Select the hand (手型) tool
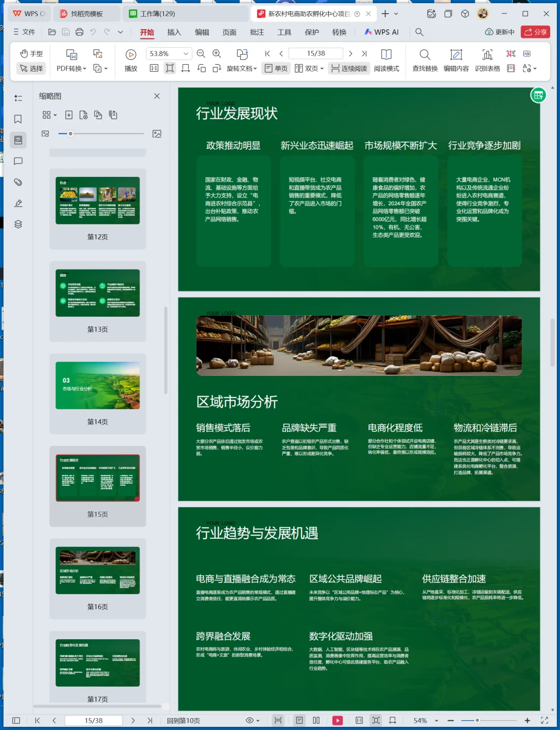 (x=31, y=53)
